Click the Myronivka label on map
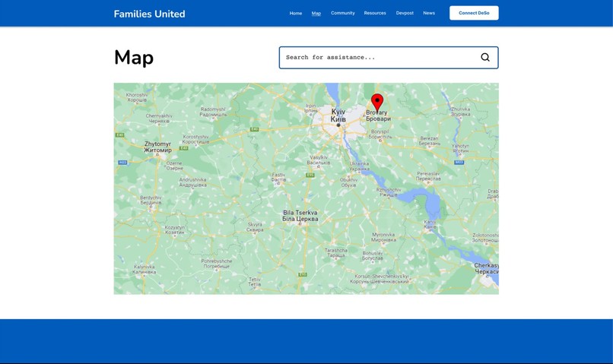The image size is (613, 364). point(383,237)
